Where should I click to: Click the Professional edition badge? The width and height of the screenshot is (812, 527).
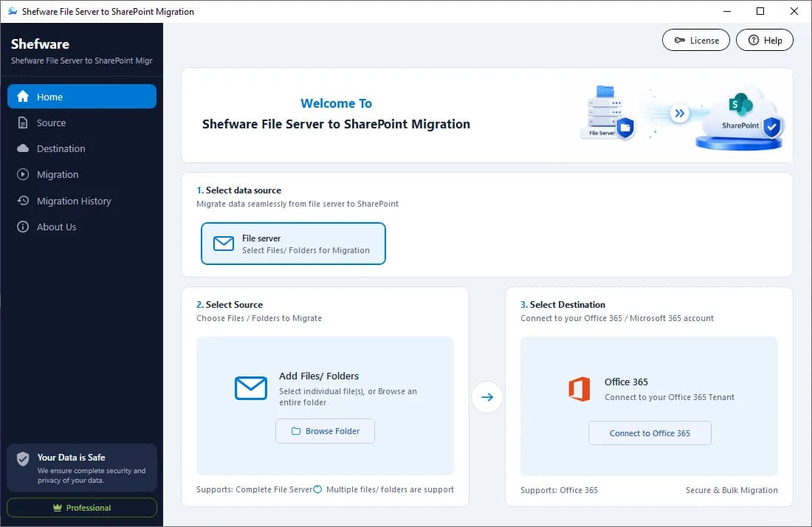tap(82, 507)
